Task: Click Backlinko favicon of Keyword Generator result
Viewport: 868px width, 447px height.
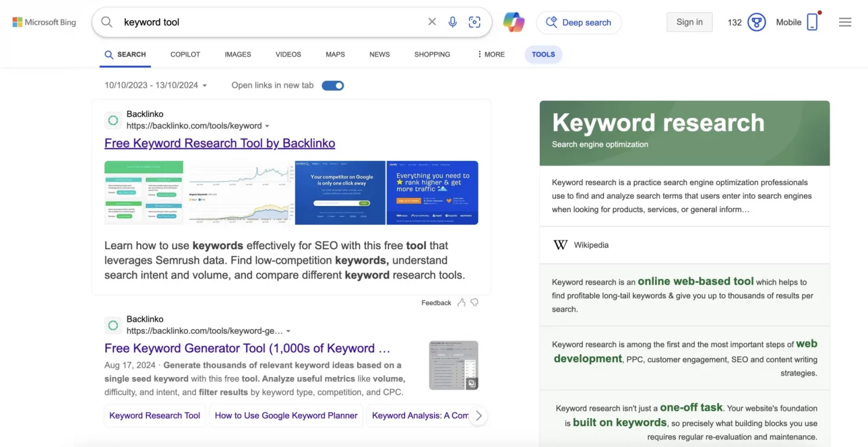Action: pos(113,325)
